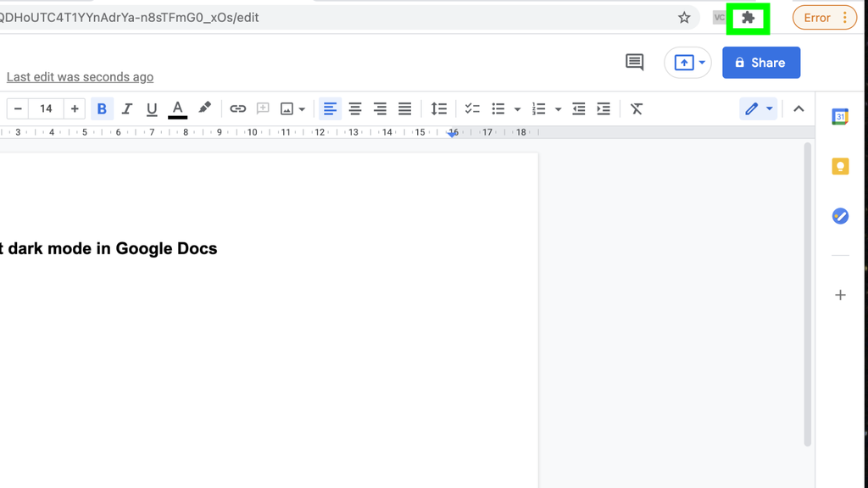Create a checklist using the checklist icon
Image resolution: width=868 pixels, height=488 pixels.
(472, 108)
